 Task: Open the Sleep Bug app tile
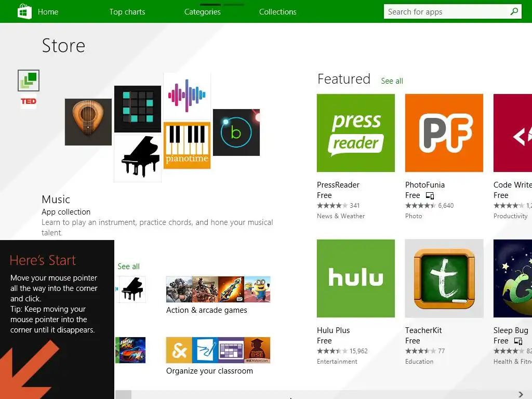513,278
